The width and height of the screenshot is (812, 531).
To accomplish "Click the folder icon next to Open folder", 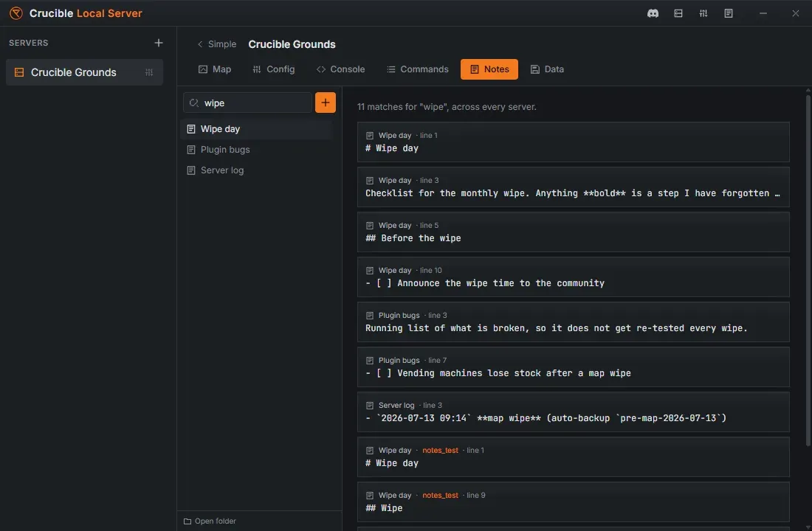I will coord(187,521).
